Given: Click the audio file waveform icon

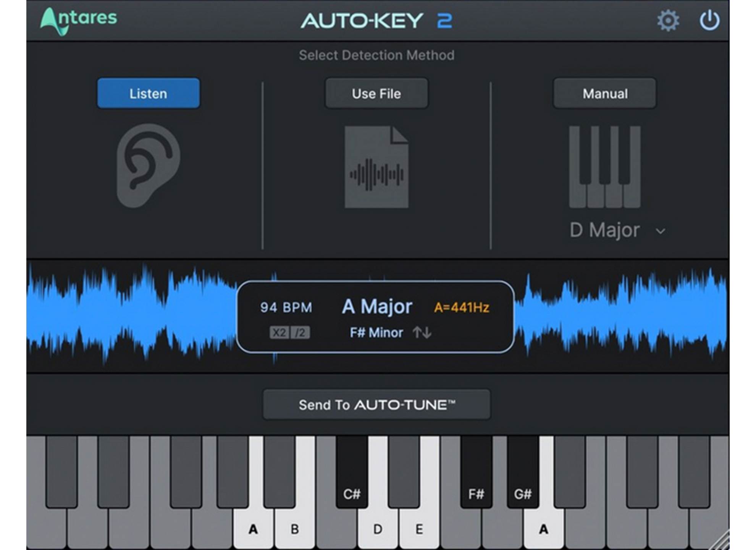Looking at the screenshot, I should pyautogui.click(x=376, y=167).
